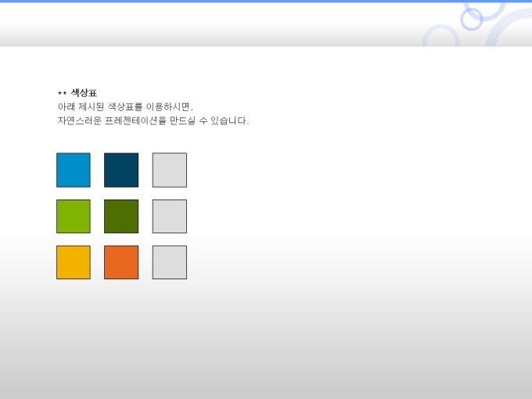
Task: Click the '자연스러운 프레젠테이션을' sentence line
Action: (x=153, y=120)
